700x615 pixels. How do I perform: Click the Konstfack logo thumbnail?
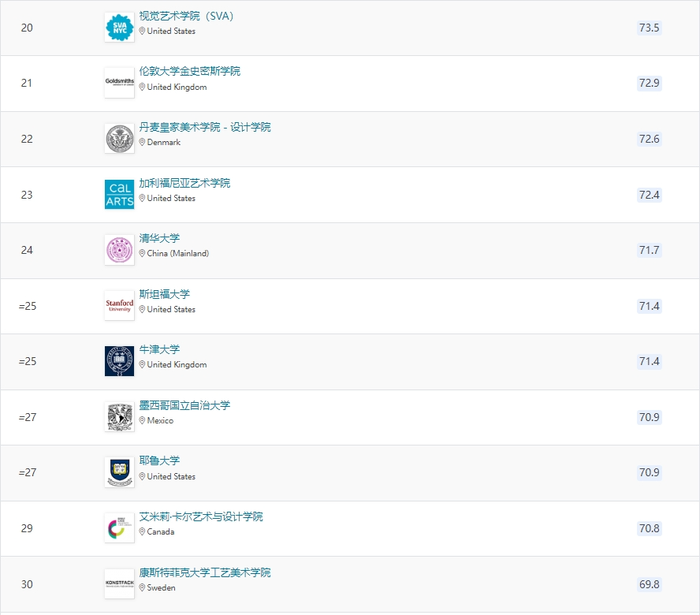tap(119, 583)
